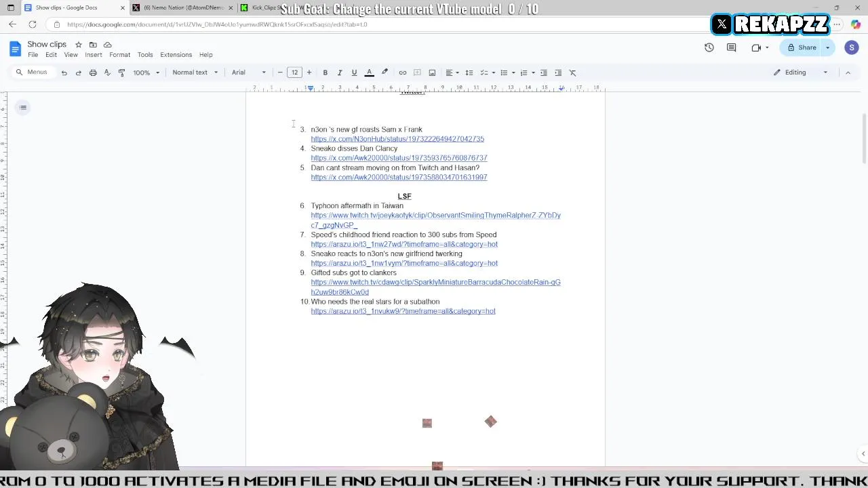Open the move to folder icon
The height and width of the screenshot is (488, 868).
(x=93, y=45)
